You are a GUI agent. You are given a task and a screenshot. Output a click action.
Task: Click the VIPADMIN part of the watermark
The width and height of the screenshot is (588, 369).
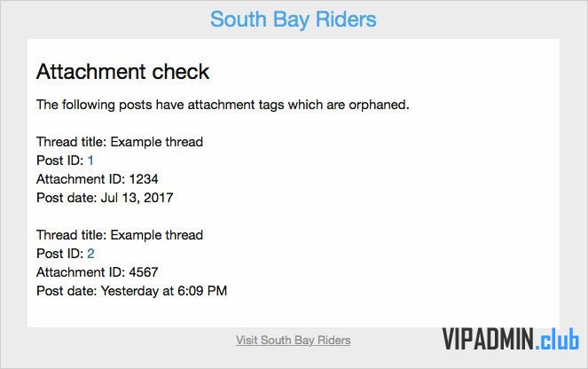488,339
